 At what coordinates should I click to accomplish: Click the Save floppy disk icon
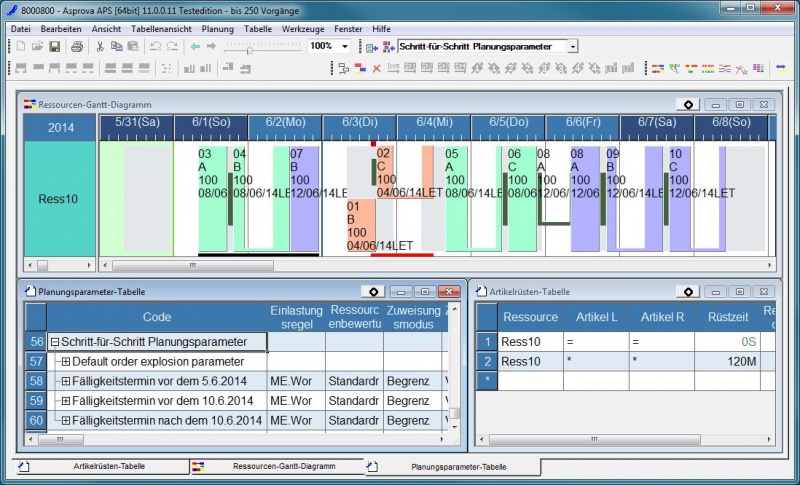coord(55,47)
